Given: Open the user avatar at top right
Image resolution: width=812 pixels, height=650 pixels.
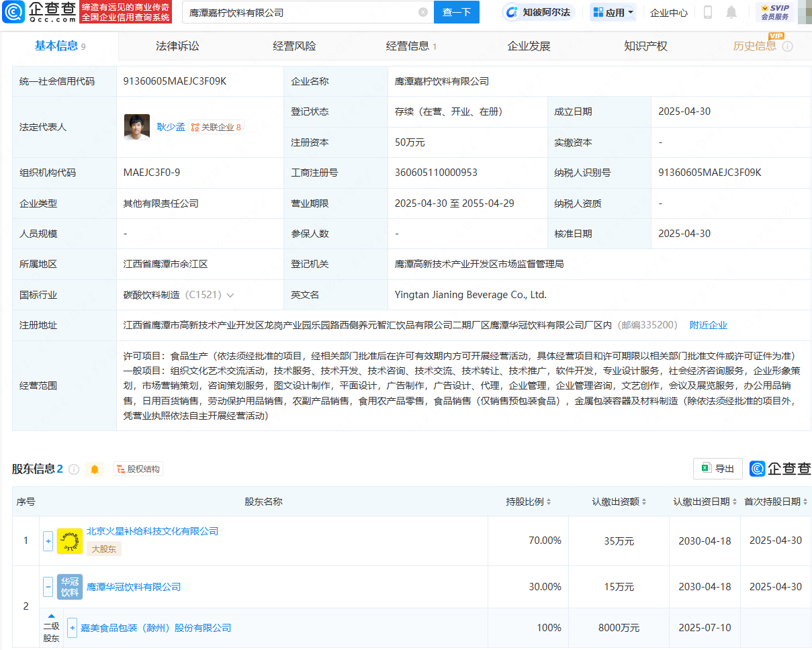Looking at the screenshot, I should click(x=805, y=12).
